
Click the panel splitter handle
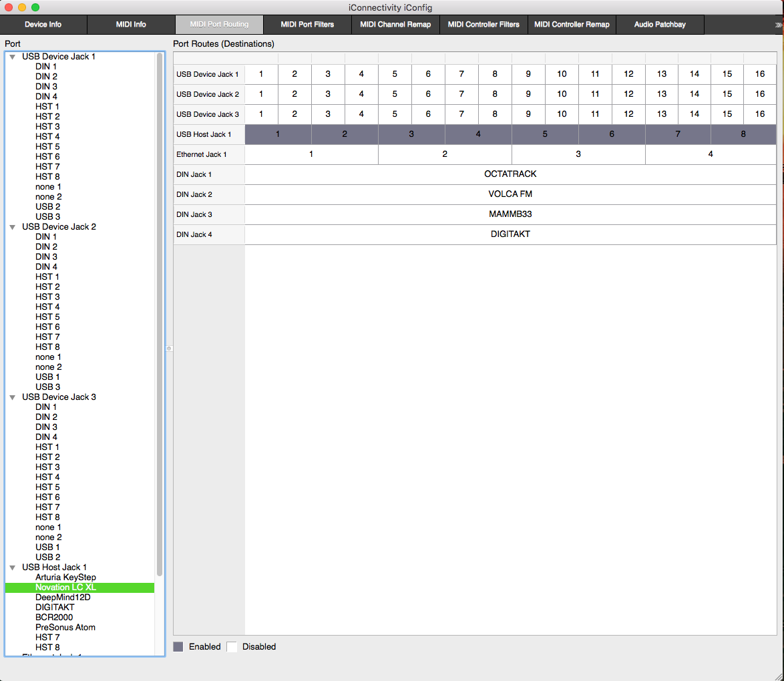click(169, 348)
